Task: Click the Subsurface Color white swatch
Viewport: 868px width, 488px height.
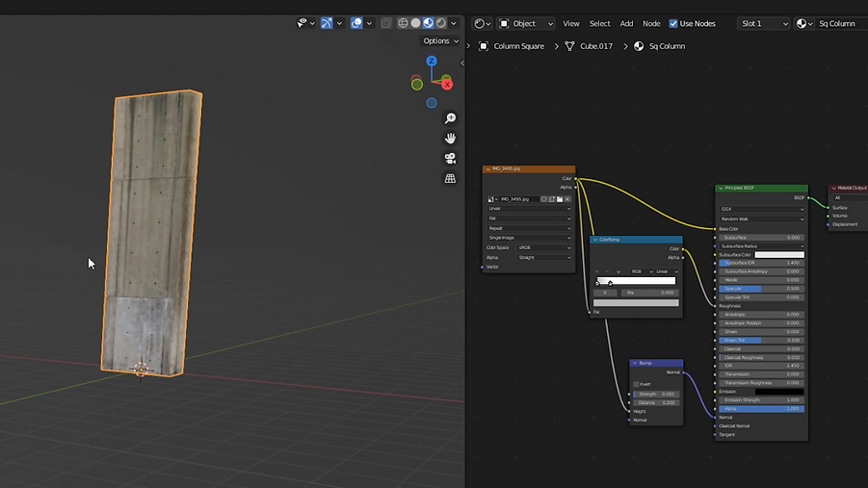Action: click(779, 254)
